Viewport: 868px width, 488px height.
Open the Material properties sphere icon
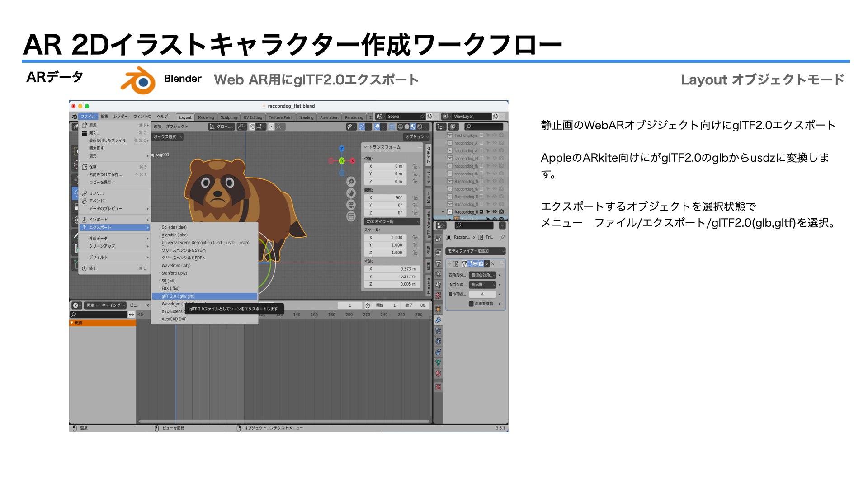[438, 374]
